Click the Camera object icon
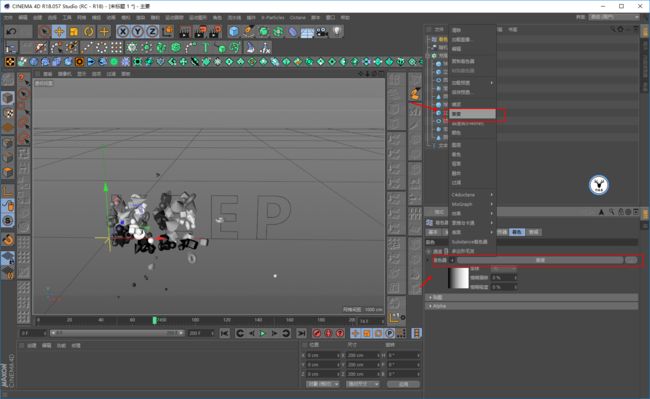The image size is (650, 399). click(322, 31)
